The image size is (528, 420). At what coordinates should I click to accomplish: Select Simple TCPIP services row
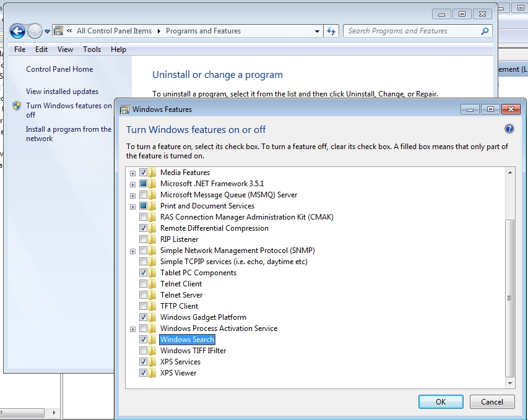(x=234, y=262)
